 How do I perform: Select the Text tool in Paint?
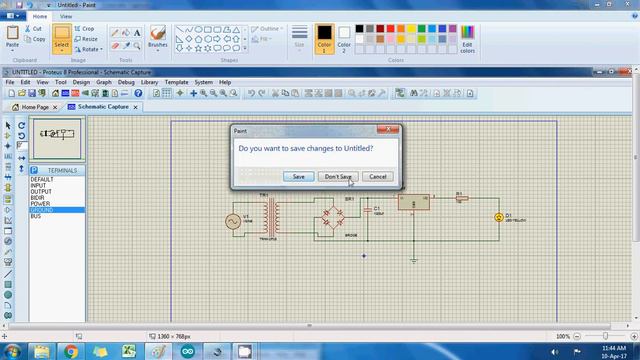click(x=137, y=33)
